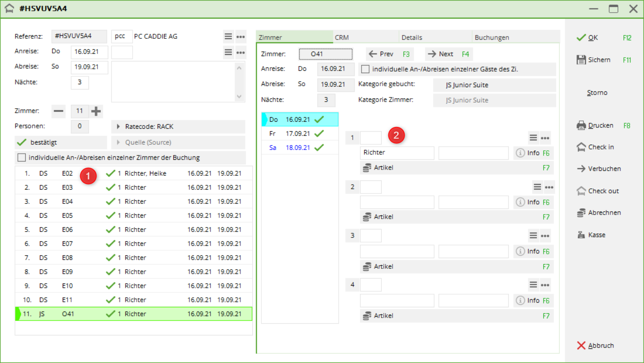Open the JS Junior Suite booked category dropdown
This screenshot has width=644, height=363.
click(x=494, y=85)
